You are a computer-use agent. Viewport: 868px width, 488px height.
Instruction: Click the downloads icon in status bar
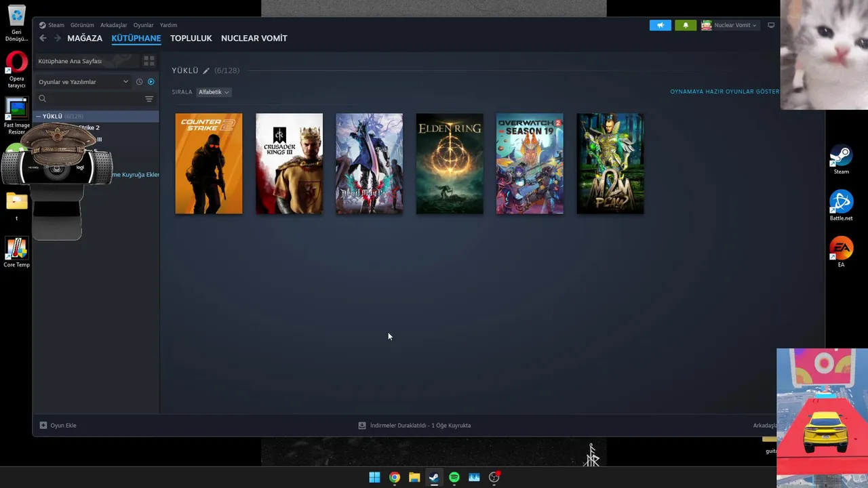[362, 426]
